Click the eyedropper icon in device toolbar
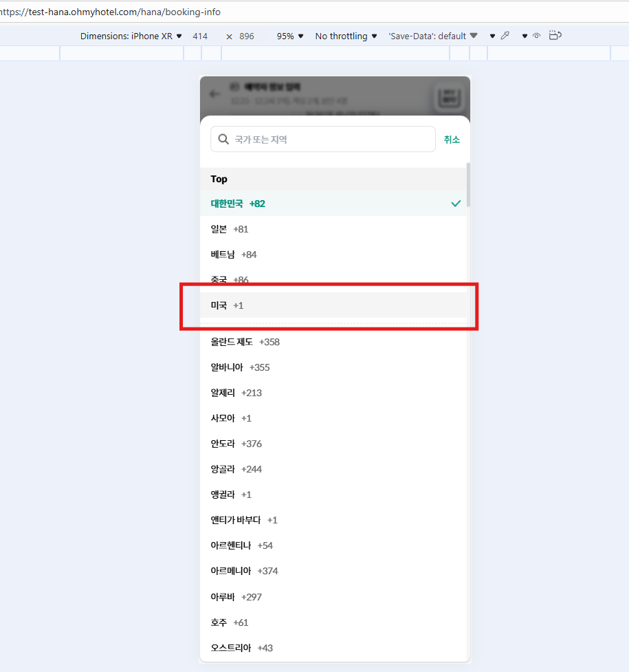Viewport: 629px width, 672px height. point(505,36)
